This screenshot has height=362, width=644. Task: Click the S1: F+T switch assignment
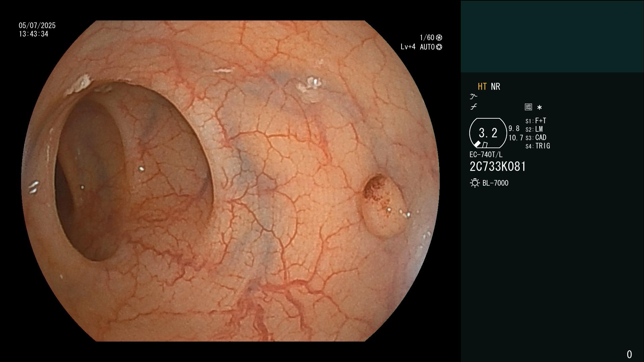pos(536,121)
